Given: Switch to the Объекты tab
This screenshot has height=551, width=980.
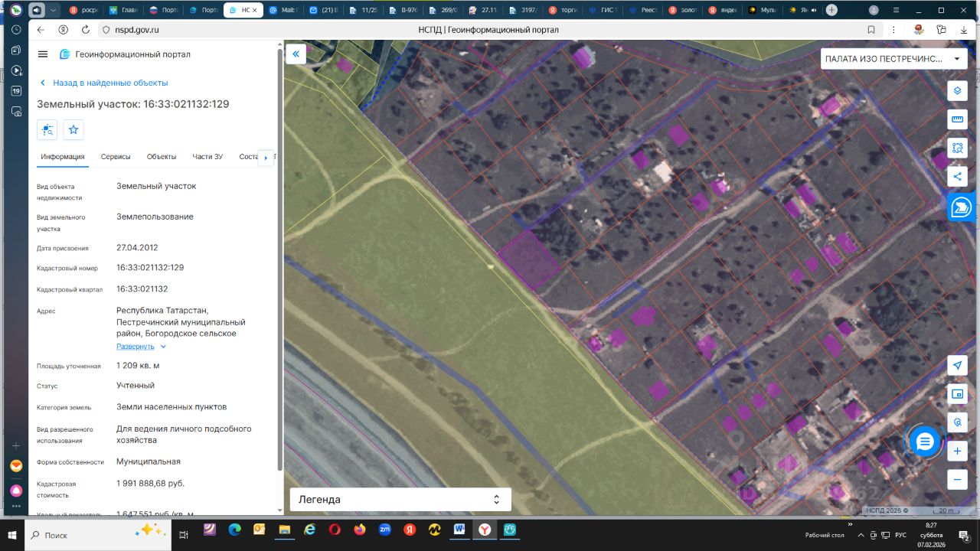Looking at the screenshot, I should coord(162,157).
